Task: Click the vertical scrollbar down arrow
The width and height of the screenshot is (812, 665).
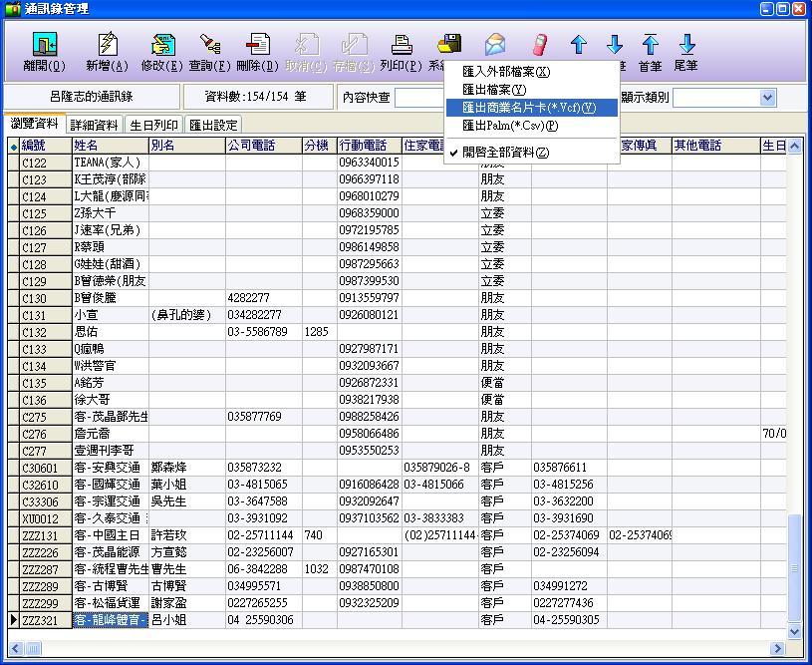Action: 794,631
